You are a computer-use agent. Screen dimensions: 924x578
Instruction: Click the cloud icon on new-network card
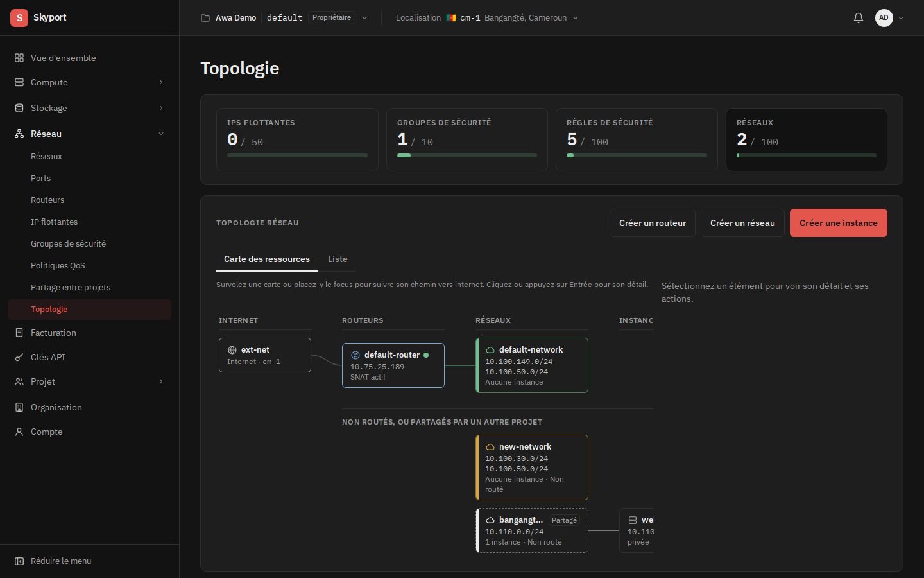pyautogui.click(x=490, y=447)
